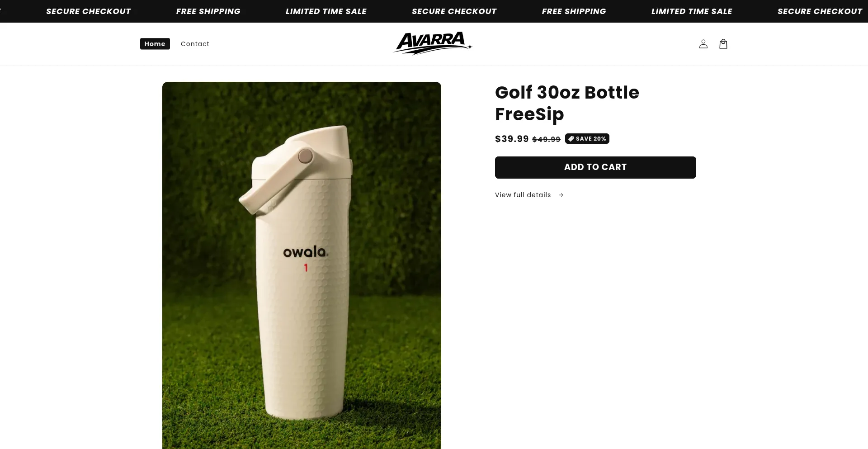Click the arrow next to View full details
Image resolution: width=868 pixels, height=449 pixels.
561,195
